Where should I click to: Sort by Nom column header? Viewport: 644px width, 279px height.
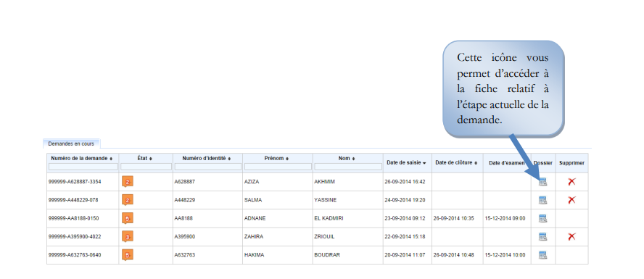pos(347,158)
